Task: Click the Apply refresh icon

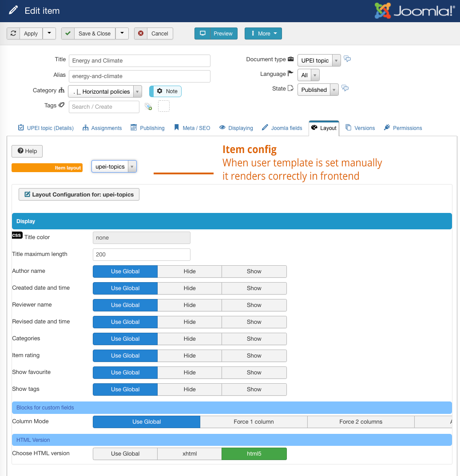Action: pos(13,33)
